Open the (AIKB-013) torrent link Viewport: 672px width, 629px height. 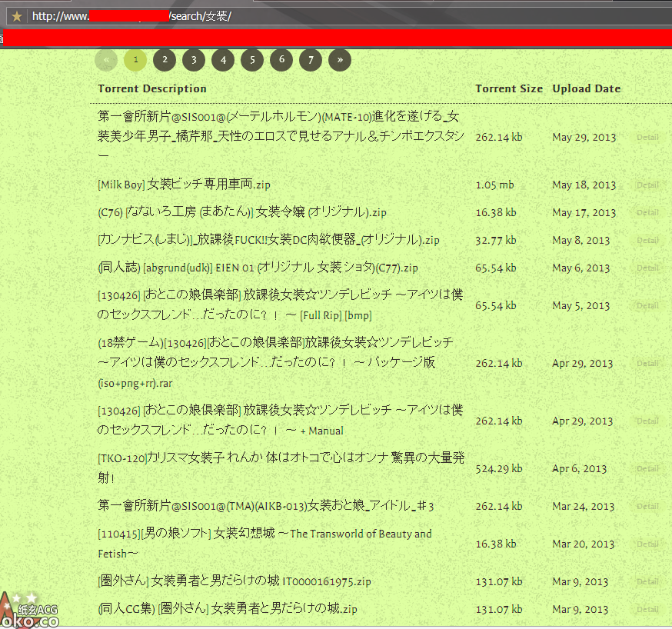[x=266, y=506]
